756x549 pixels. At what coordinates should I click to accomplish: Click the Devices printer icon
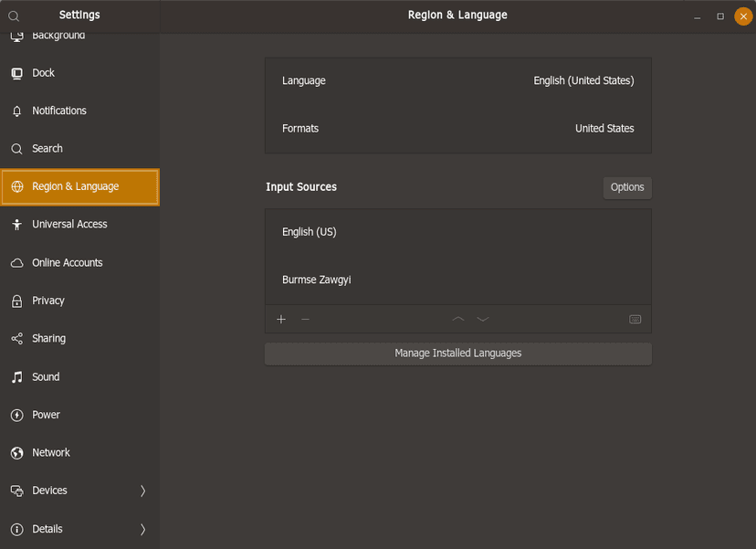16,491
